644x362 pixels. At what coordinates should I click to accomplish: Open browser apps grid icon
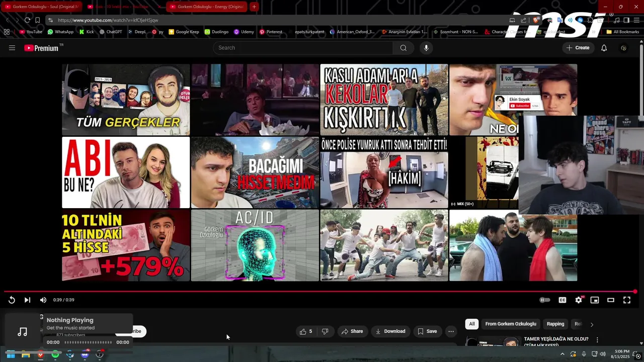coord(7,32)
